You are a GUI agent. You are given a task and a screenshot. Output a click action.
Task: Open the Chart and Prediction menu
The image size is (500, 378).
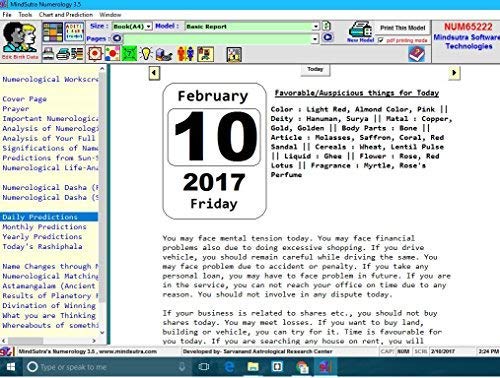(x=66, y=15)
